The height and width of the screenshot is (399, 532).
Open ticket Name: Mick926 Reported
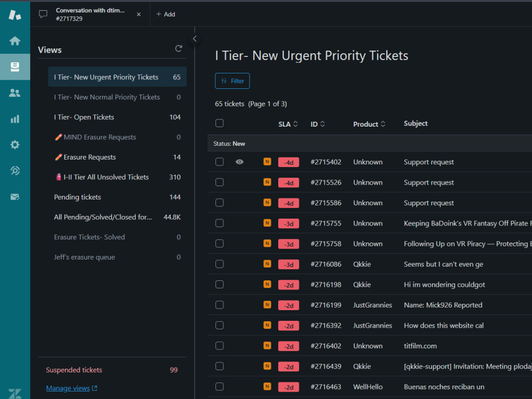point(443,305)
